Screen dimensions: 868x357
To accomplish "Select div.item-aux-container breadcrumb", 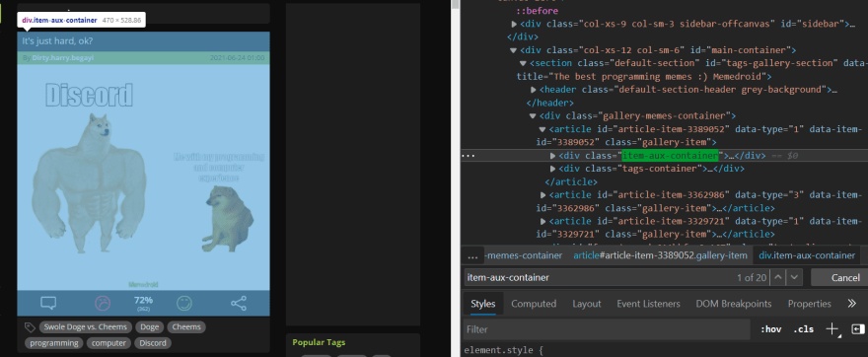I will [807, 255].
